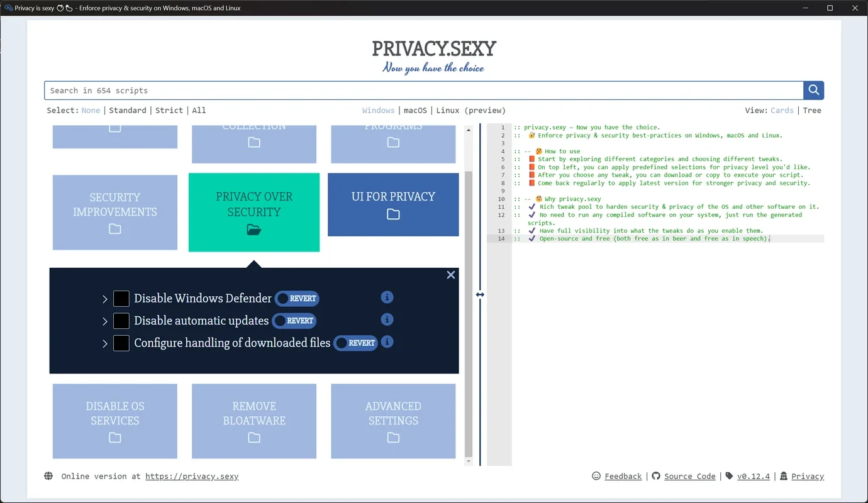
Task: Click the folder icon on Security Improvements card
Action: 115,229
